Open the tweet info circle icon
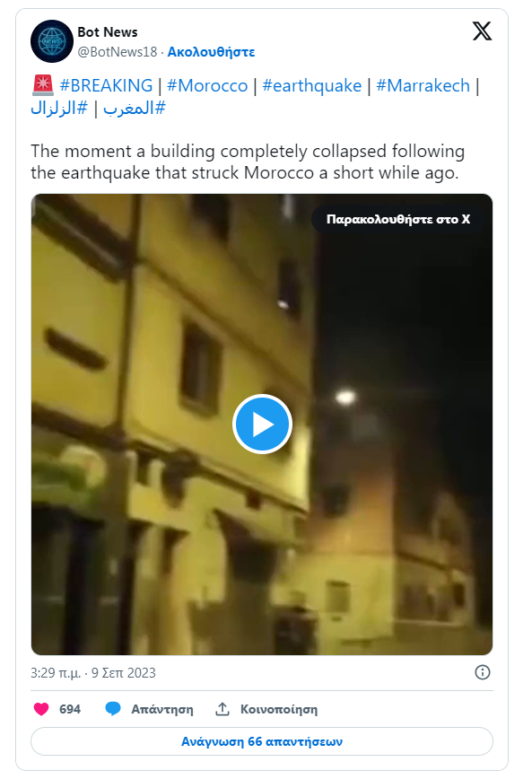The height and width of the screenshot is (779, 532). (483, 672)
